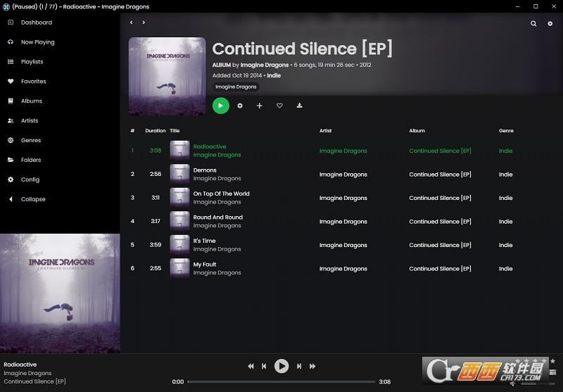Open settings gear at top right
Screen dimensions: 563x392
pyautogui.click(x=550, y=24)
